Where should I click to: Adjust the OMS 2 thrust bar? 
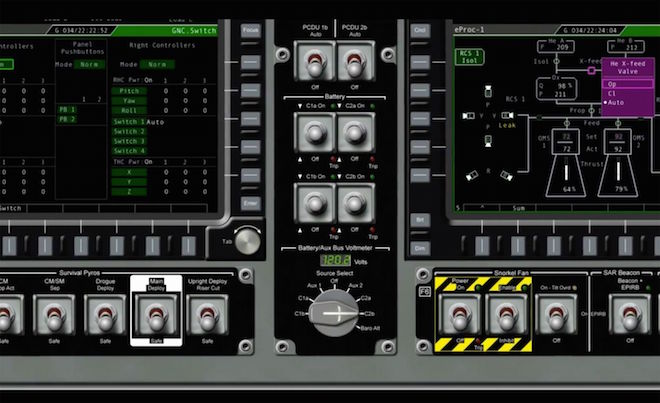pos(618,169)
